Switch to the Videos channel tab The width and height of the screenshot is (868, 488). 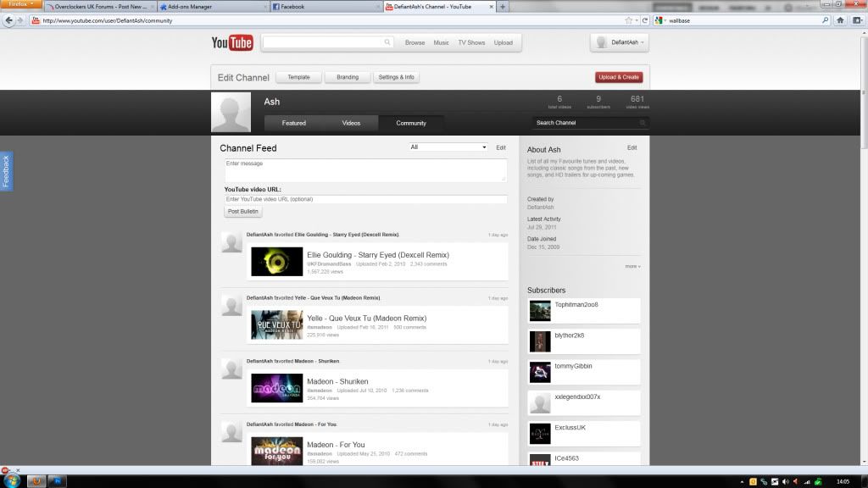351,123
